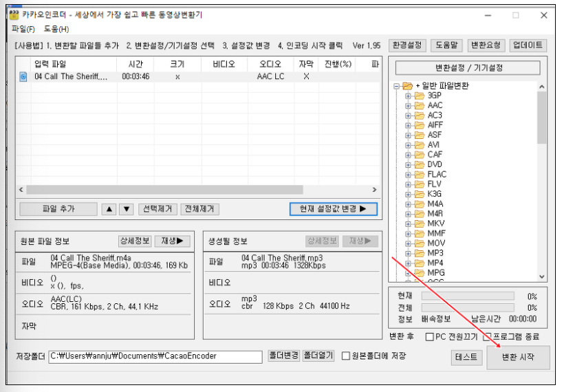Open the 파일(F) menu
Image resolution: width=564 pixels, height=392 pixels.
coord(23,29)
